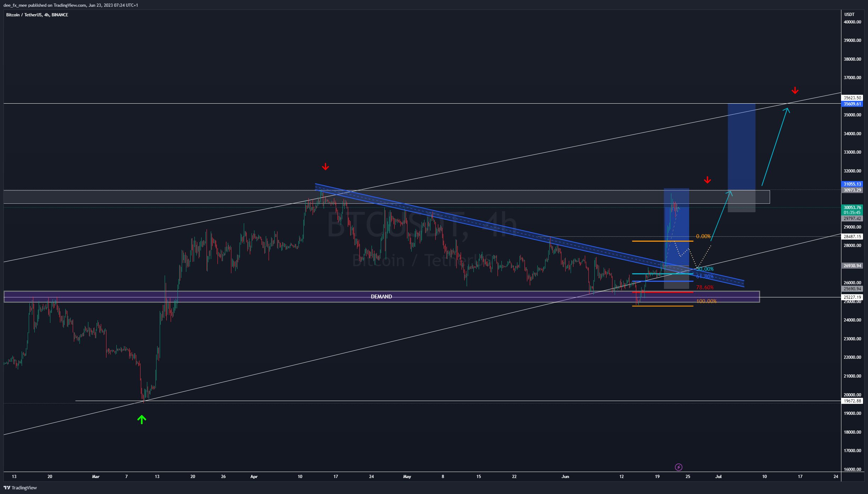Click the Apr date on time axis
The width and height of the screenshot is (868, 494).
(x=254, y=477)
